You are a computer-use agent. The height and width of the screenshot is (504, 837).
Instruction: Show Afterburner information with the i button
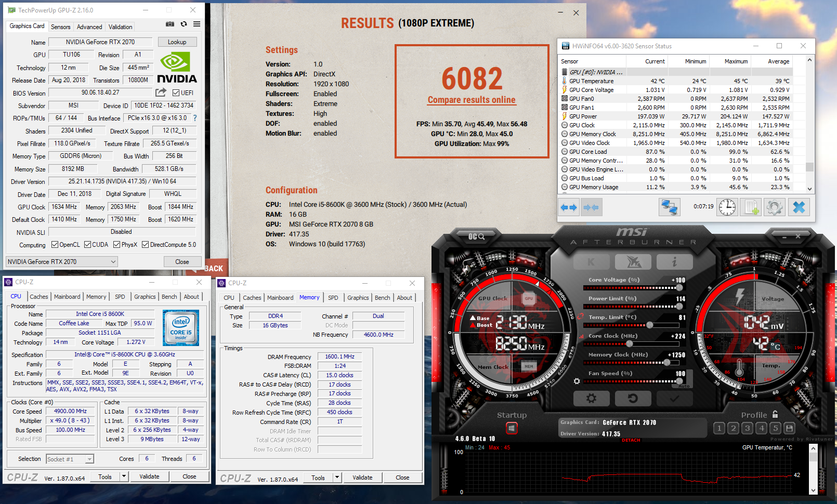[x=674, y=262]
